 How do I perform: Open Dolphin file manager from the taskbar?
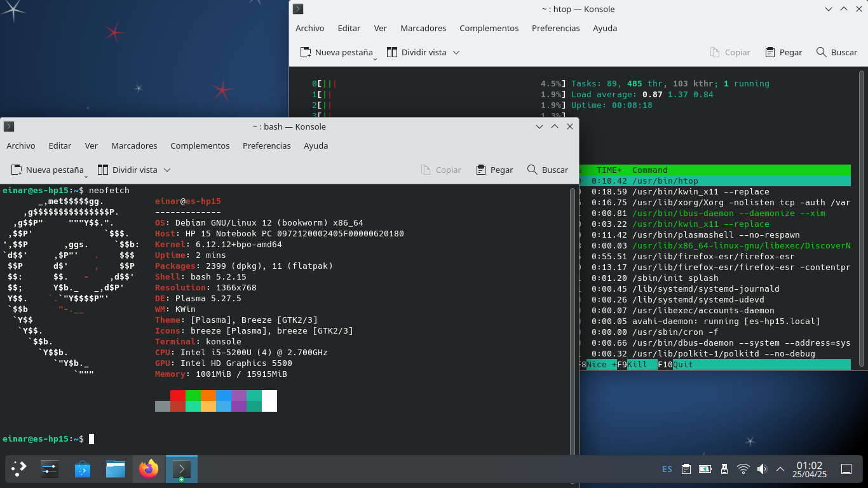click(x=116, y=470)
